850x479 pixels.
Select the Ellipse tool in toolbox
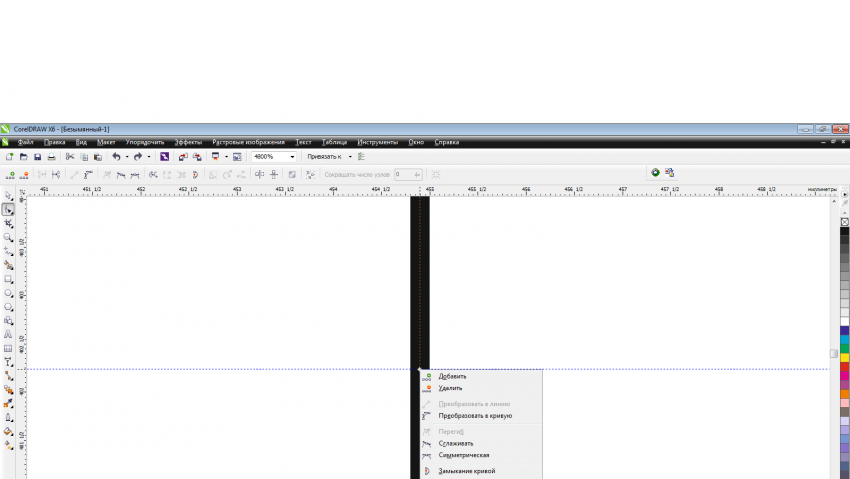pos(8,293)
